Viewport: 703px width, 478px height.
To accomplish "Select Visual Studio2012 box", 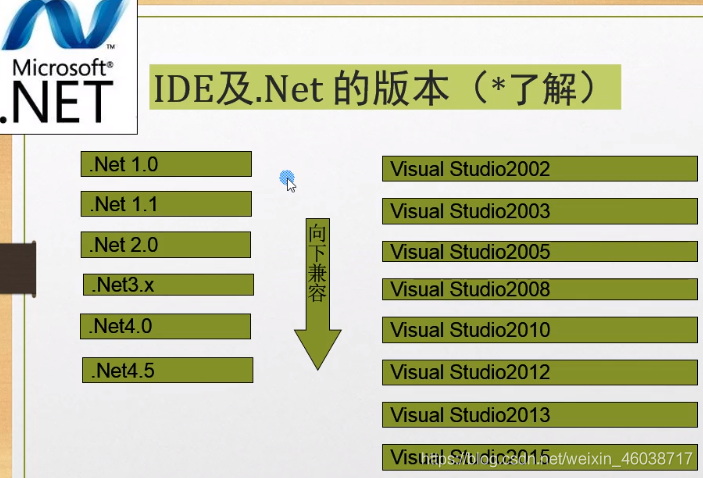I will tap(540, 372).
